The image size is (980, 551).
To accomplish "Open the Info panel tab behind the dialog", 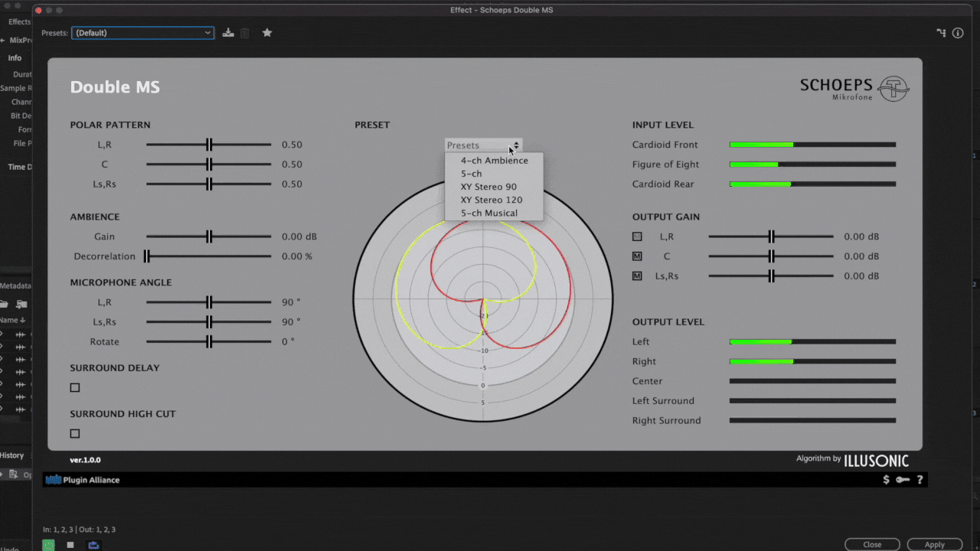I will pos(15,58).
